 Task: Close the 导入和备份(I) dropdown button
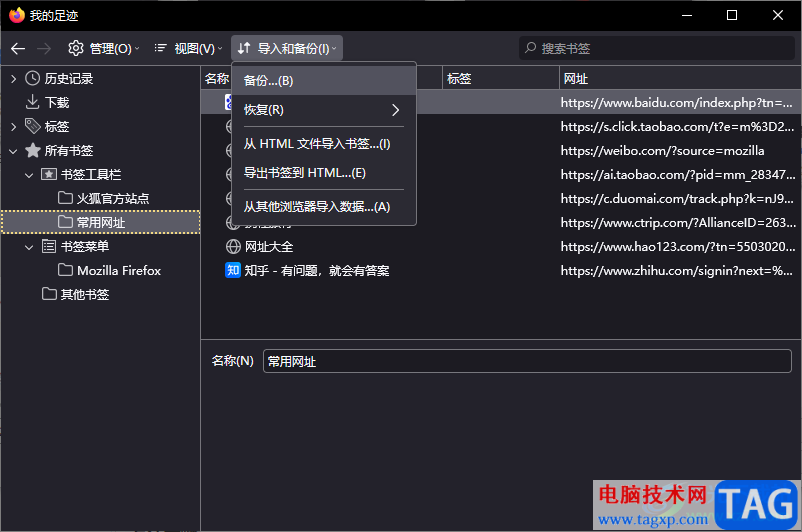(287, 49)
